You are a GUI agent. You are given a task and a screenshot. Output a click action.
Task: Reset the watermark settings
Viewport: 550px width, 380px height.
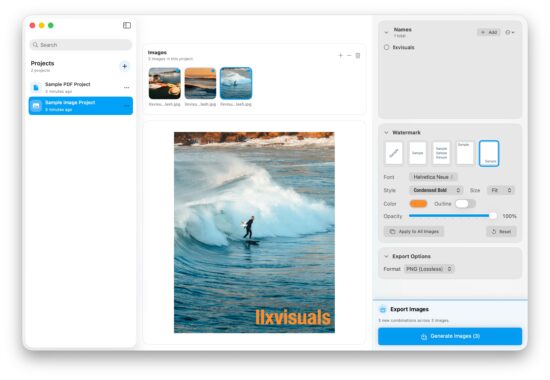(x=501, y=232)
